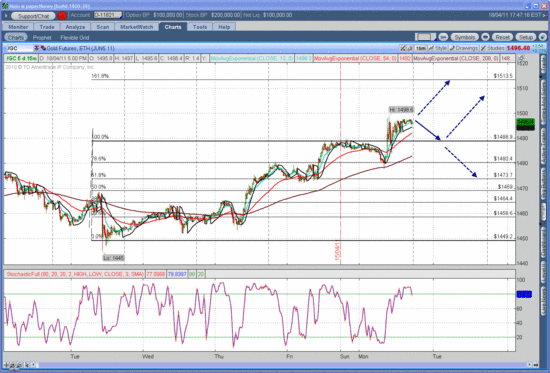Click the red record indicator beside Support/Chat
Screen dimensions: 550x373
[x=62, y=15]
